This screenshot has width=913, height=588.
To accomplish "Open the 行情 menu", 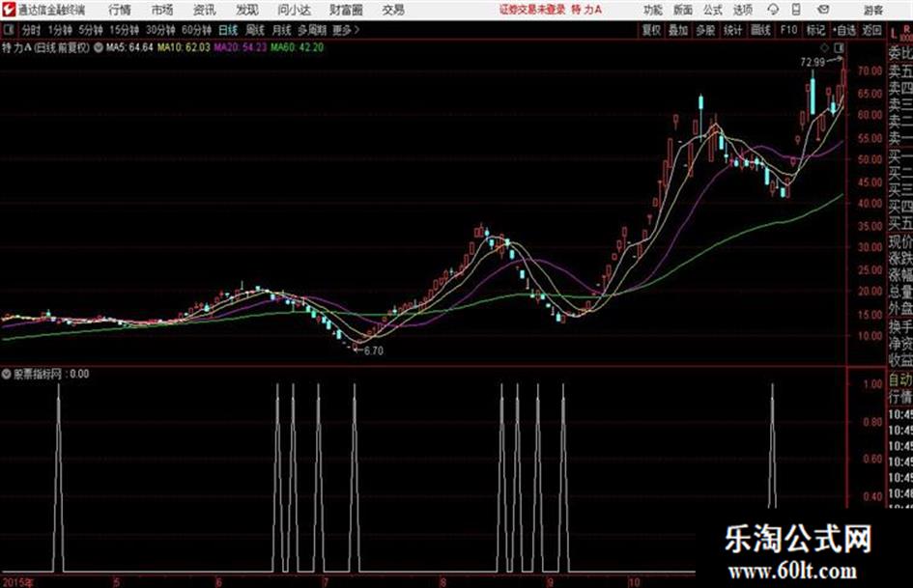I will click(x=120, y=10).
